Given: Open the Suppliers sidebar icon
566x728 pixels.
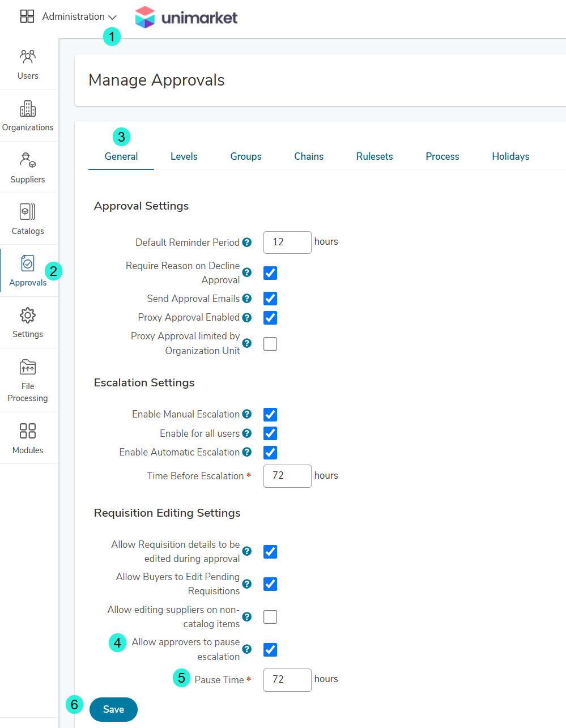Looking at the screenshot, I should click(x=28, y=168).
